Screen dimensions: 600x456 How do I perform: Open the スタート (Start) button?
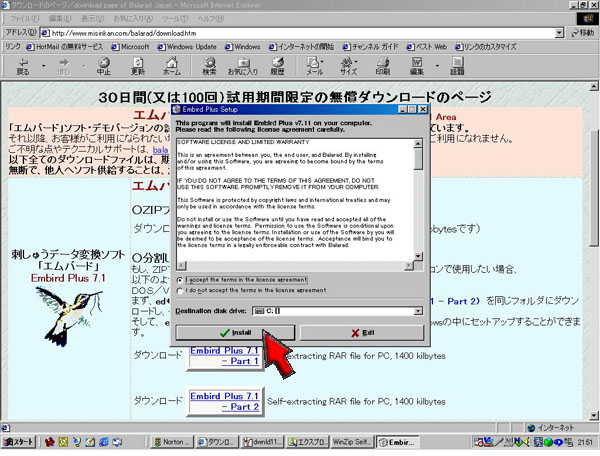19,442
